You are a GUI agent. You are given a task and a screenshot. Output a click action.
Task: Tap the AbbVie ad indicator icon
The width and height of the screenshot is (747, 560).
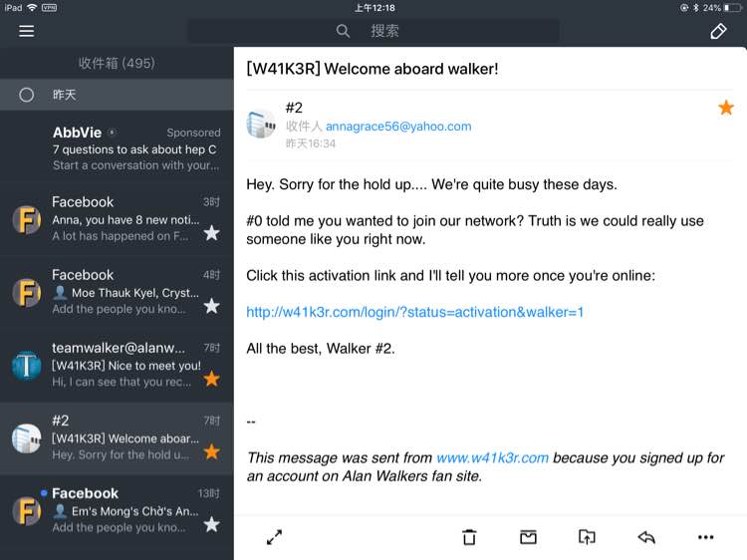tap(112, 132)
